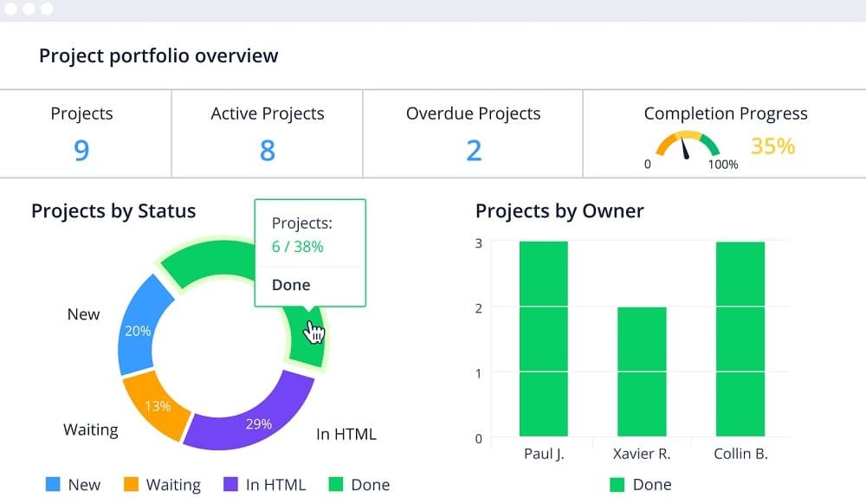Click the Done link in the tooltip

coord(290,285)
